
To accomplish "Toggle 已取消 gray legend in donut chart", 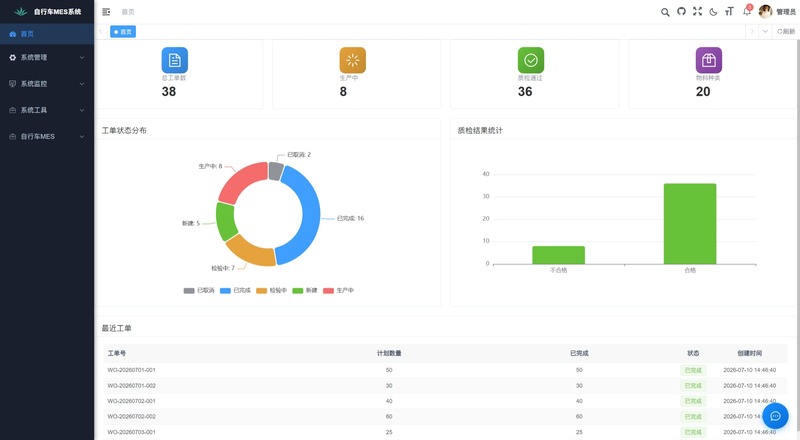I will click(x=199, y=290).
